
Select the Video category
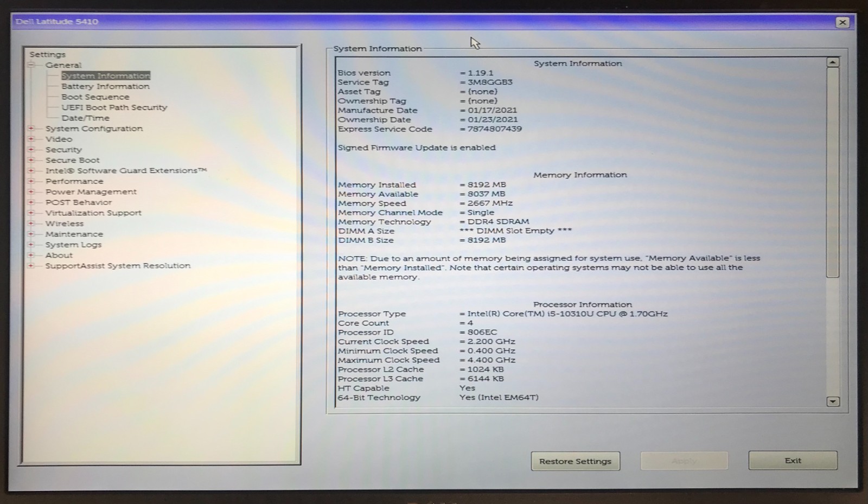pos(59,139)
